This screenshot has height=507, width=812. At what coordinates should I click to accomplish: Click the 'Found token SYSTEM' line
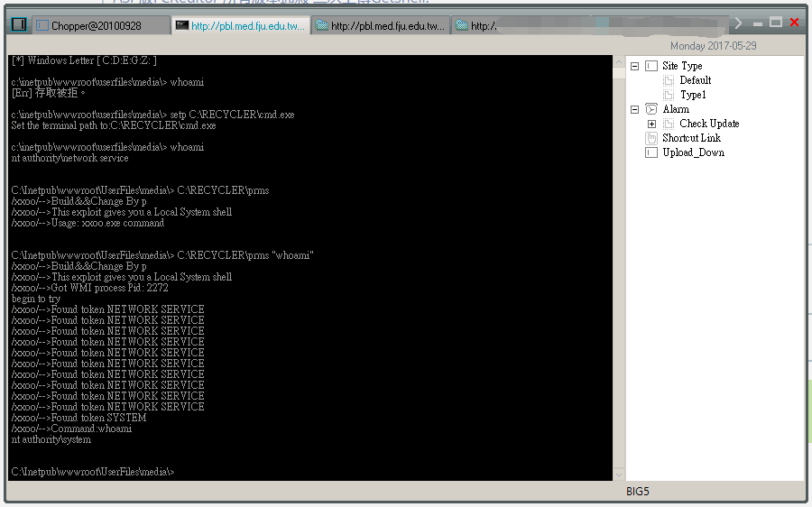78,418
